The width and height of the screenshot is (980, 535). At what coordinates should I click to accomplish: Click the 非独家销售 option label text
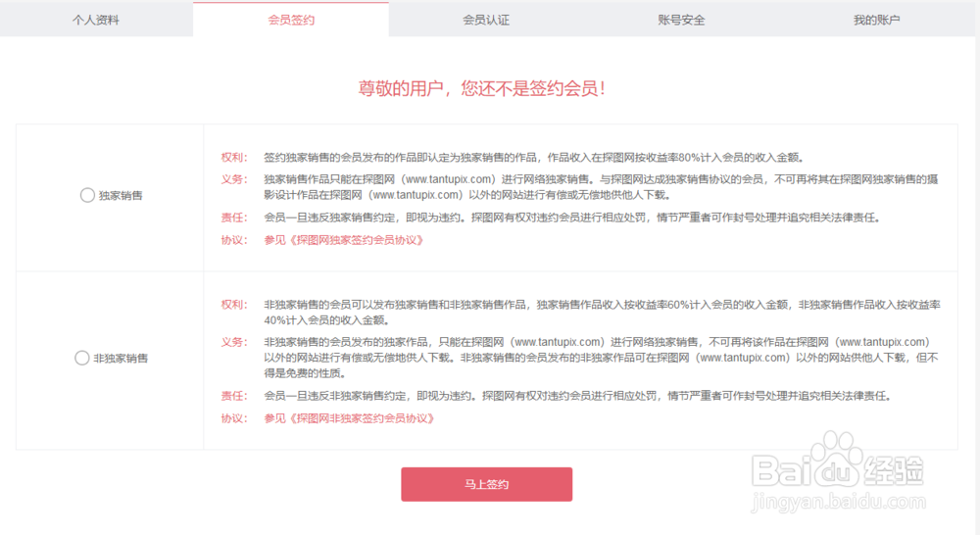pos(121,358)
